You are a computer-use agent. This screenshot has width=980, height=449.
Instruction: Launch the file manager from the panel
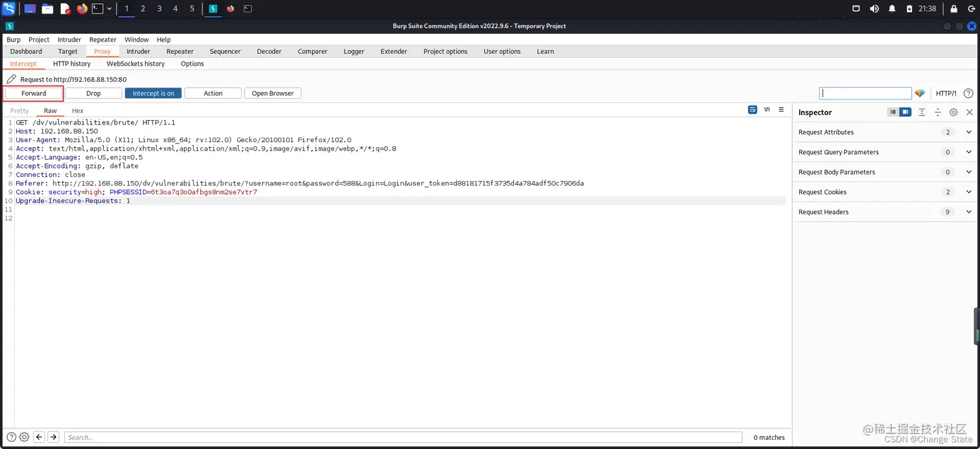pyautogui.click(x=47, y=9)
